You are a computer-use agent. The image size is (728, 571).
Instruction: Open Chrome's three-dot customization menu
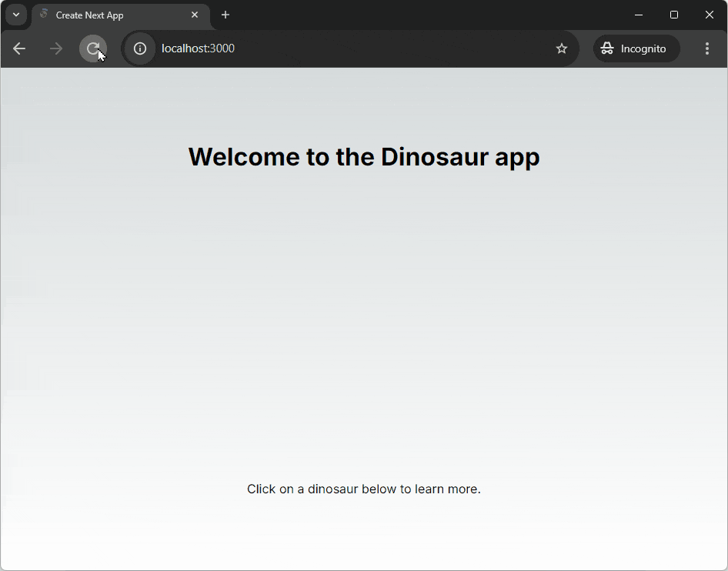(x=707, y=48)
